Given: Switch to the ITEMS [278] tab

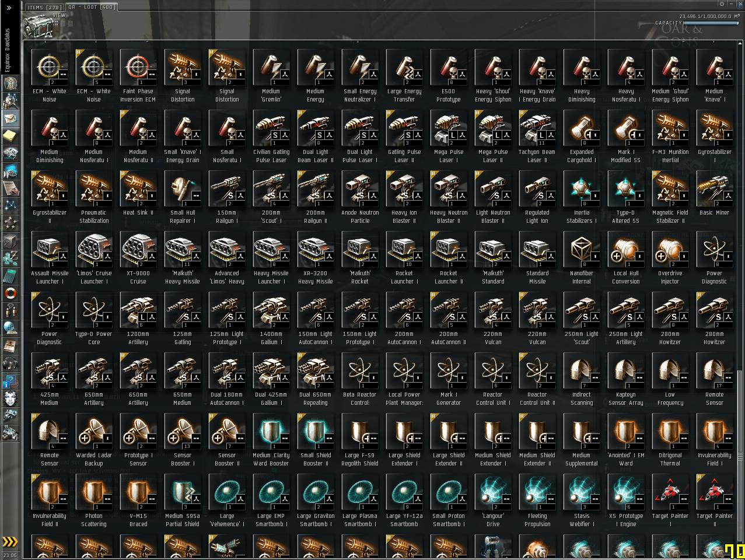Looking at the screenshot, I should [45, 8].
